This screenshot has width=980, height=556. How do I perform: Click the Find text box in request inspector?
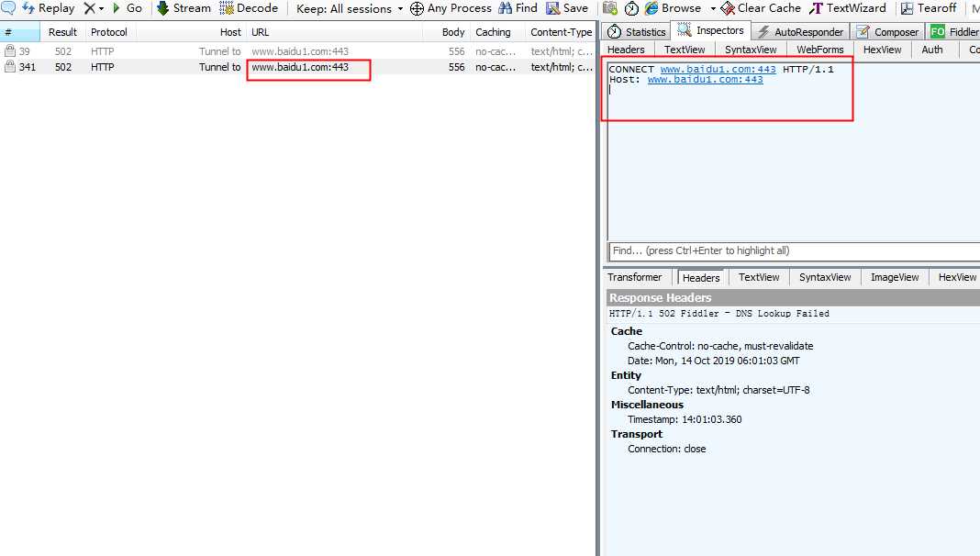point(793,250)
